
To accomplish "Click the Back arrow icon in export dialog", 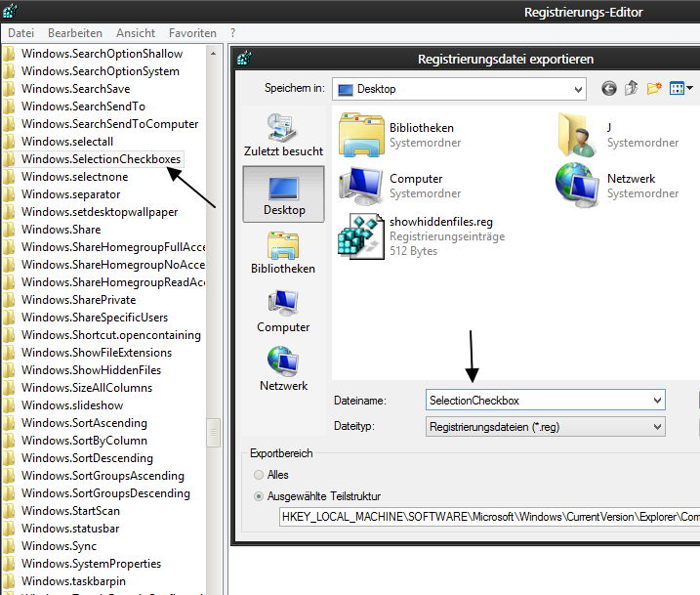I will [x=609, y=89].
